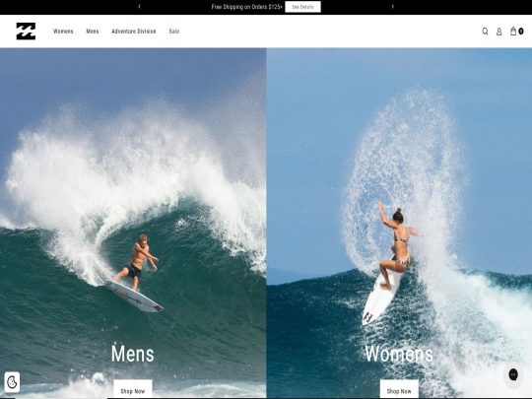Open the Sale menu item
The image size is (532, 399).
[174, 32]
